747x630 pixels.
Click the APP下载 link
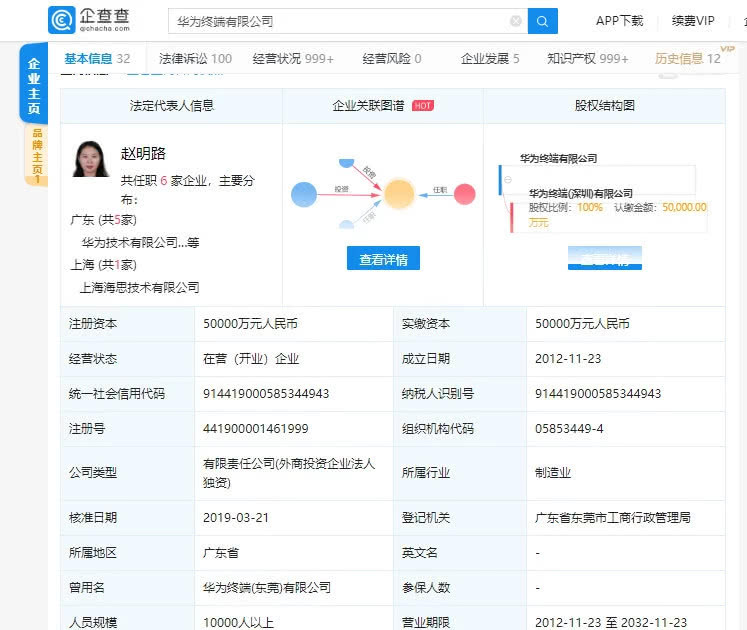tap(619, 21)
